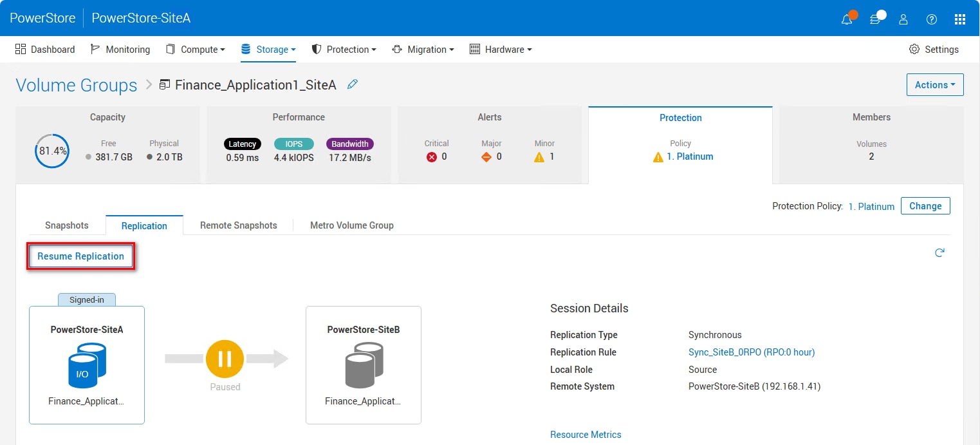
Task: Click the Signed-in label
Action: [x=87, y=299]
